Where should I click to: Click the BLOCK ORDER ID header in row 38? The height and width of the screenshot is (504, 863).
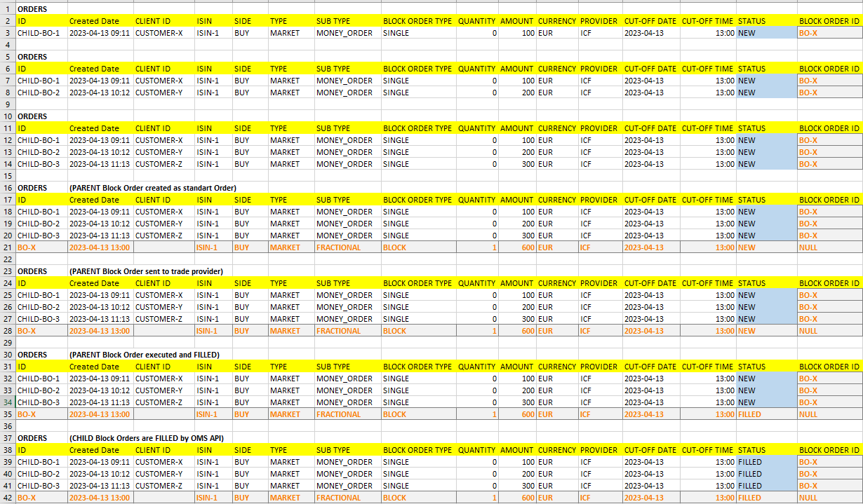(x=830, y=450)
